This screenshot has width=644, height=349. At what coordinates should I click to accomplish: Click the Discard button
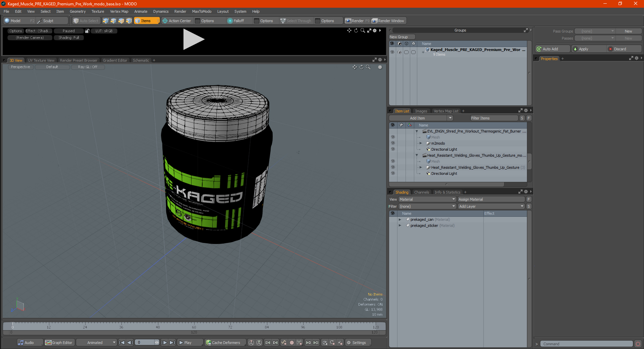pos(624,49)
